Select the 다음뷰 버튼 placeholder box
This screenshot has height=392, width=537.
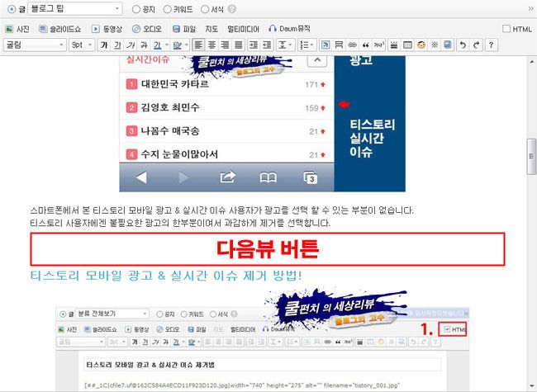click(x=268, y=249)
